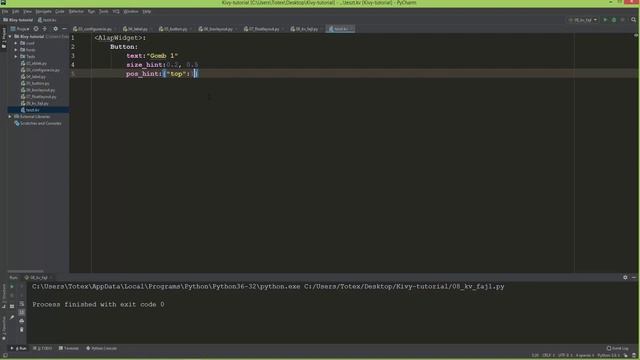This screenshot has width=640, height=360.
Task: Open Search Everywhere magnifier icon
Action: [633, 20]
